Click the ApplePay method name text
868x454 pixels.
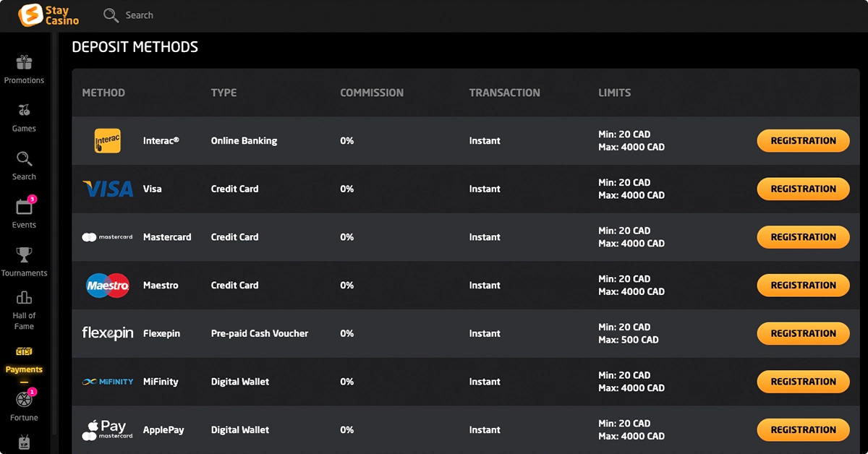pyautogui.click(x=163, y=430)
